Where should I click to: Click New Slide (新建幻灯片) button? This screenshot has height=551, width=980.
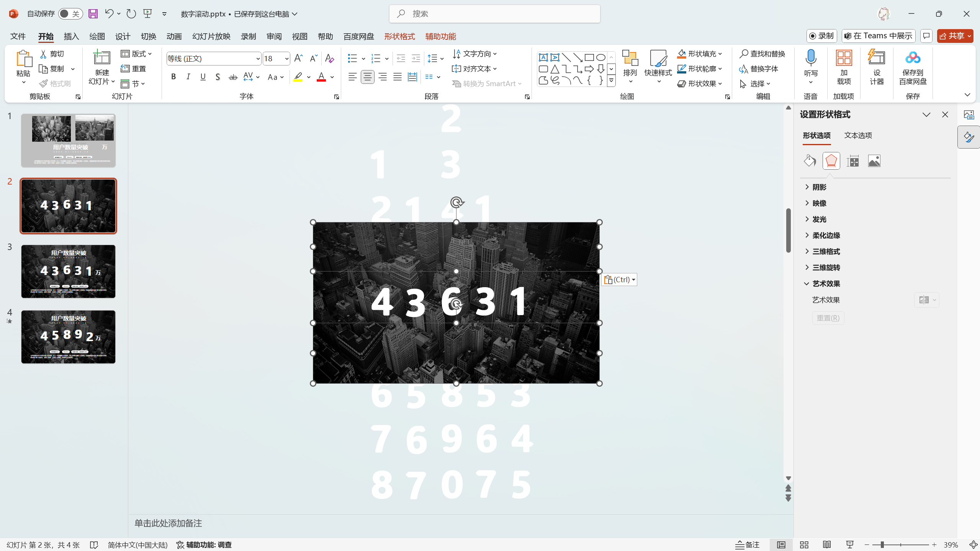click(x=102, y=67)
